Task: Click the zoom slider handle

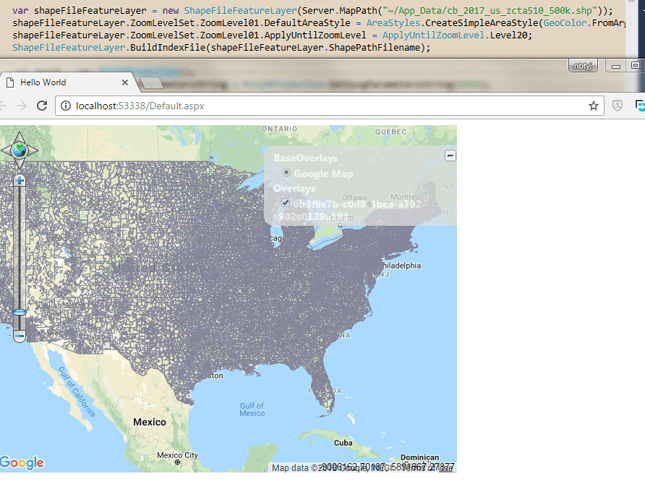Action: [19, 312]
